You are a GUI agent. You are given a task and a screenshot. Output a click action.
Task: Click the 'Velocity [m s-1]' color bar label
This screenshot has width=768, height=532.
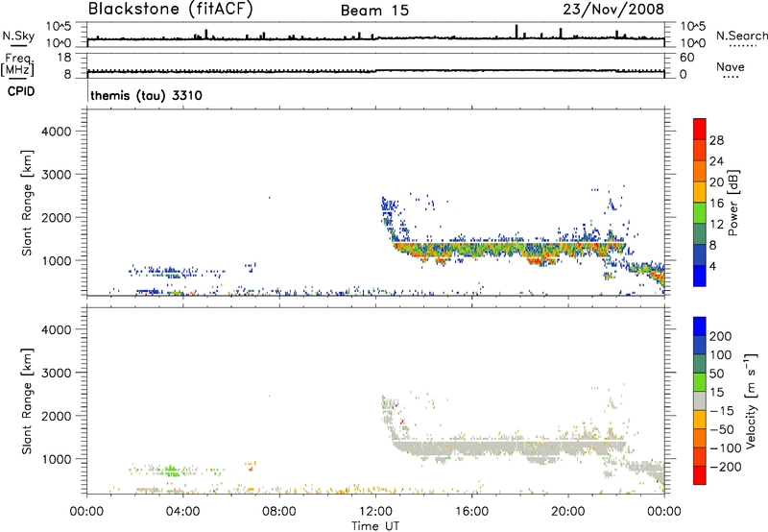click(x=751, y=400)
